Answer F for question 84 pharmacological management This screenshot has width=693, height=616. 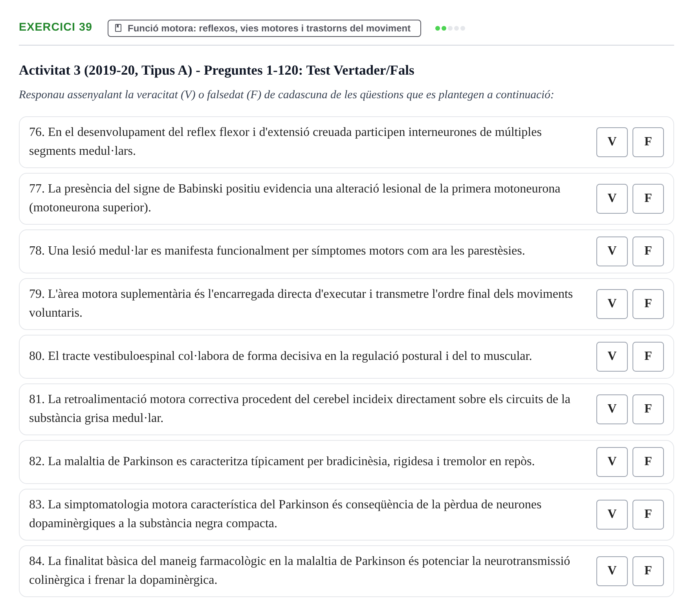tap(648, 571)
